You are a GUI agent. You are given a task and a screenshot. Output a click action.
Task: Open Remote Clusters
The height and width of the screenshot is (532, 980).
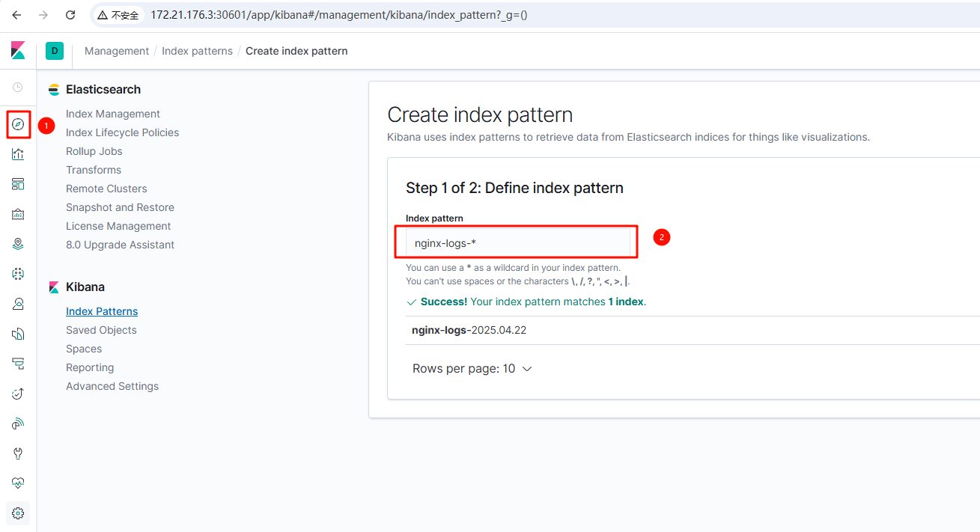click(106, 189)
